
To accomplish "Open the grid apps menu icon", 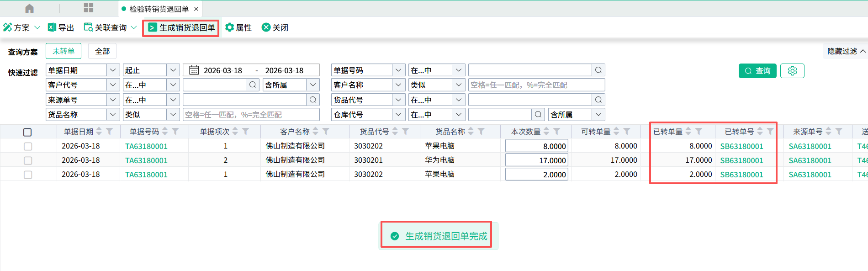I will [89, 8].
